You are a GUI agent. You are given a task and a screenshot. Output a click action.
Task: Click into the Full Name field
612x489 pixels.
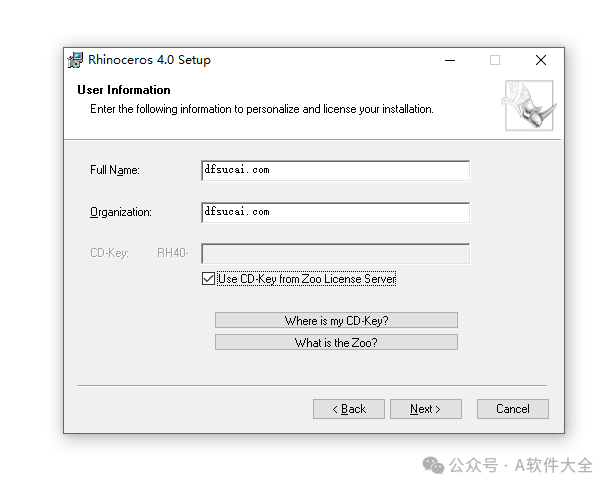pos(336,171)
